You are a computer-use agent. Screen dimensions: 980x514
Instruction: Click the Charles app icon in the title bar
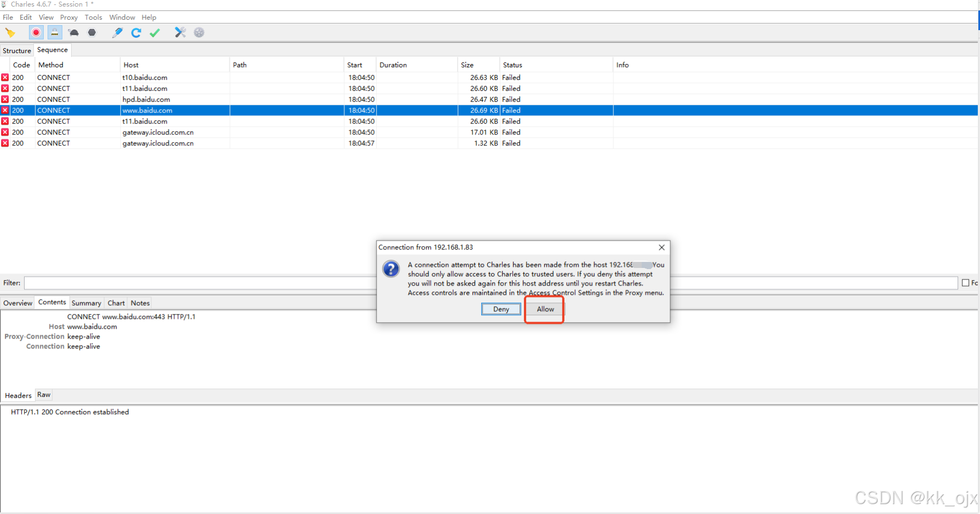pyautogui.click(x=4, y=4)
